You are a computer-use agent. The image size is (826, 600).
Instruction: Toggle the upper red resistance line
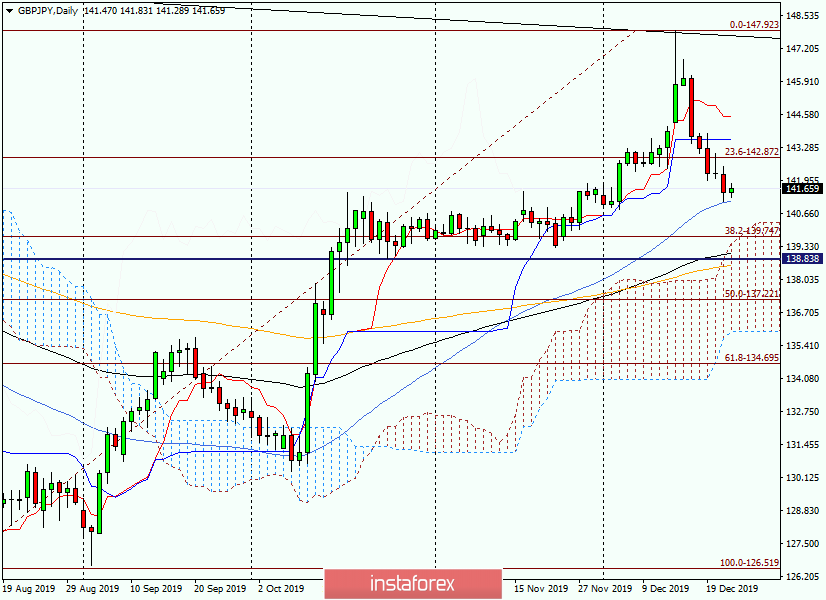300,32
